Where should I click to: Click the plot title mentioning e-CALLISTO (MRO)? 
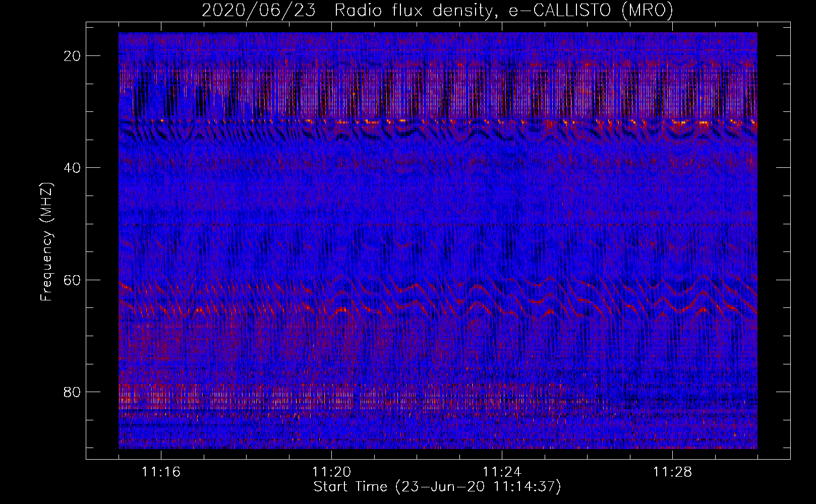[x=437, y=11]
